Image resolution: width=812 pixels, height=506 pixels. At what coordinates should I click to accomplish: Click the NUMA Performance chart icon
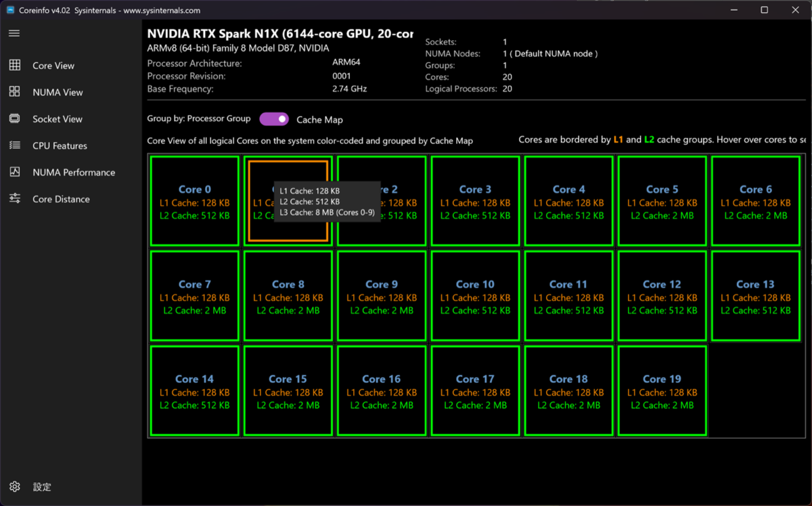[x=14, y=172]
